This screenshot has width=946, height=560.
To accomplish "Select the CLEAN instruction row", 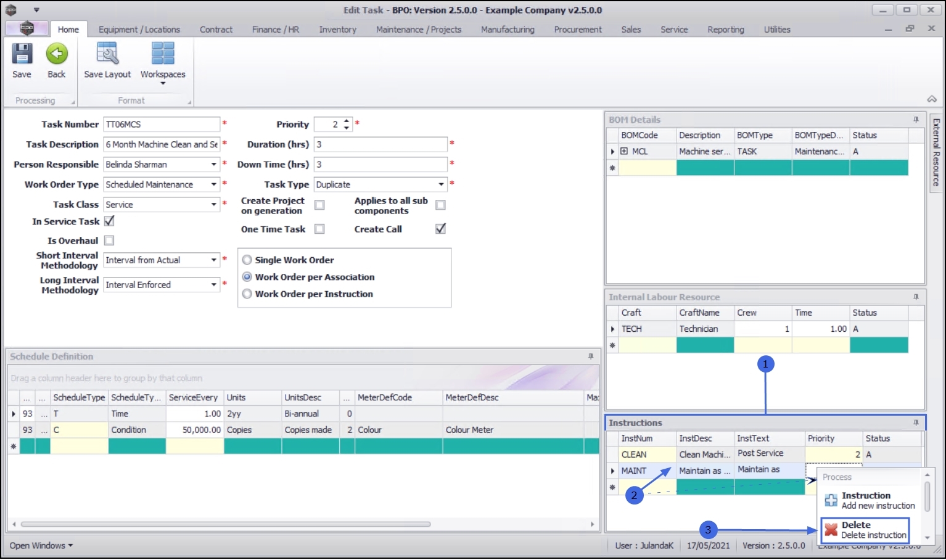I will click(763, 455).
